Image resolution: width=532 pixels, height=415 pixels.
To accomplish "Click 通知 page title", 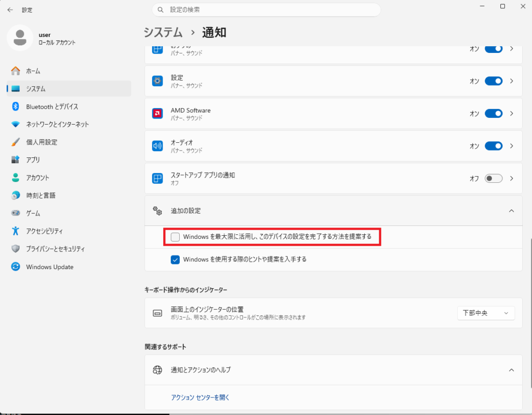I will [214, 33].
